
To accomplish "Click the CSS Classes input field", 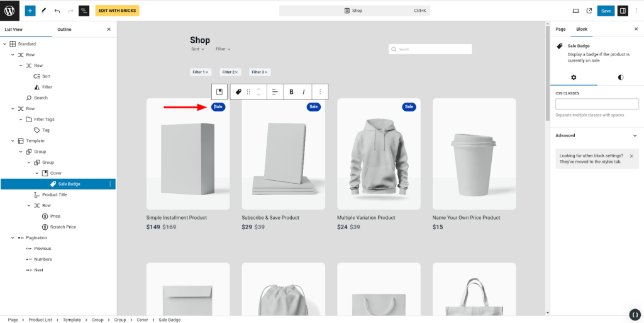I will coord(596,104).
